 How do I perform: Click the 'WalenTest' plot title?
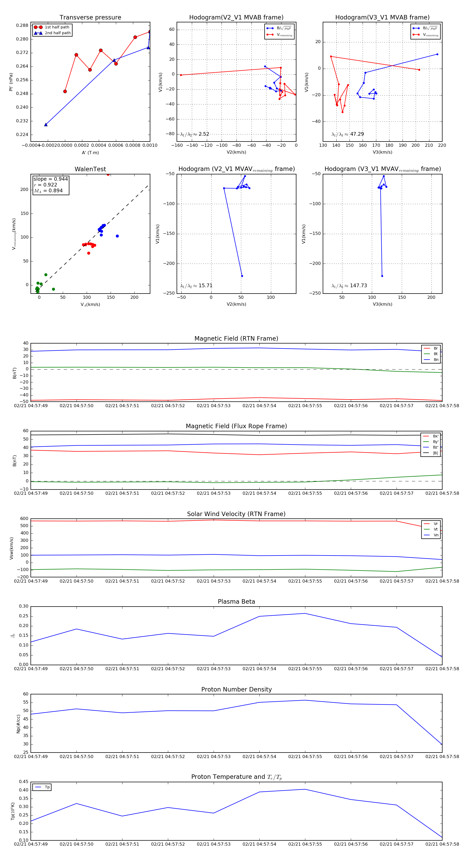tap(90, 169)
